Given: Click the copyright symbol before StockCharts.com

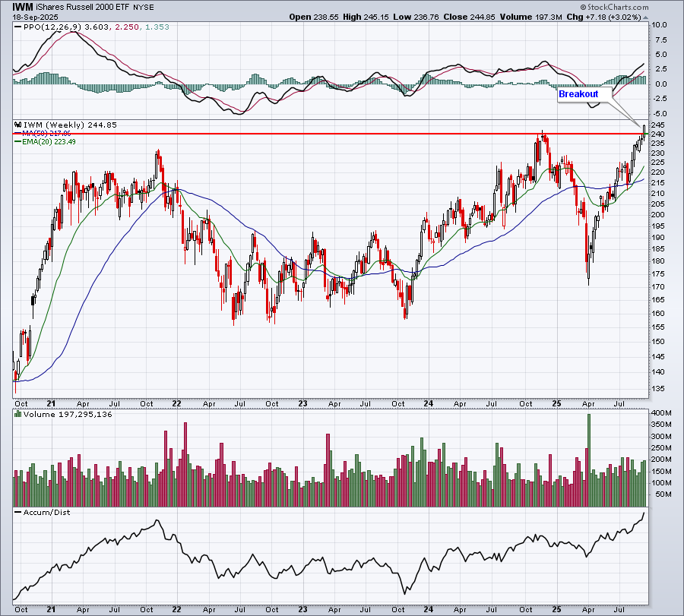Looking at the screenshot, I should (x=583, y=7).
